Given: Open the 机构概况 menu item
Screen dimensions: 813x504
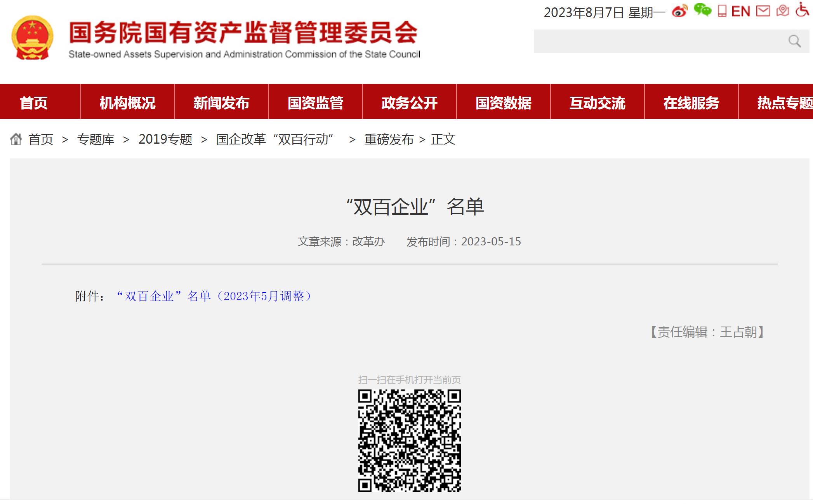Looking at the screenshot, I should coord(127,103).
